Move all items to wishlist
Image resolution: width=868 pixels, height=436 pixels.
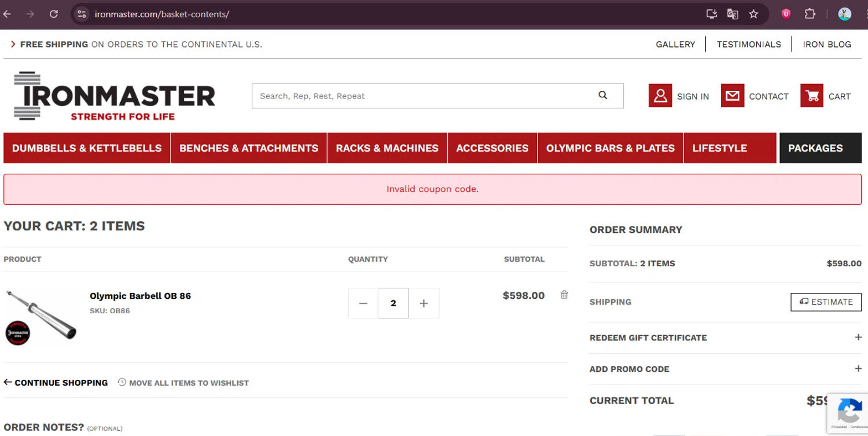(x=183, y=383)
